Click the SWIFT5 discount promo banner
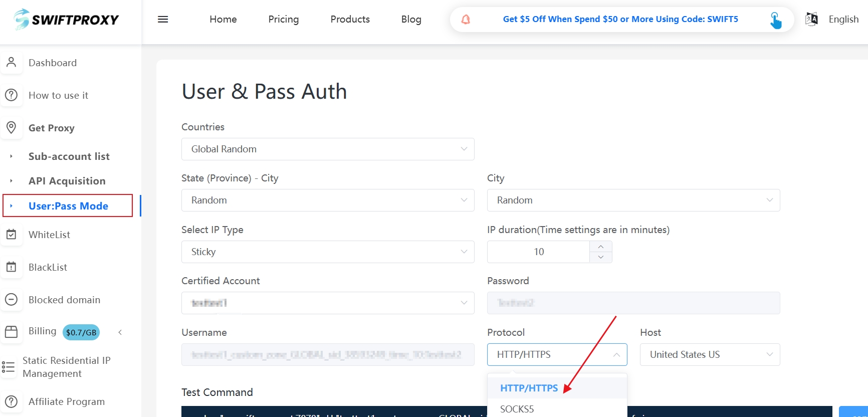This screenshot has height=417, width=868. 620,20
